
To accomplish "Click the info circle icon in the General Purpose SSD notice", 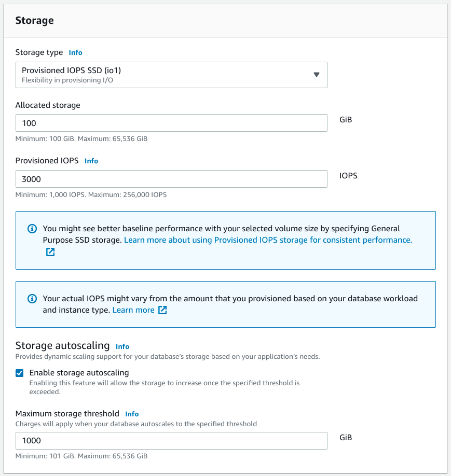I will point(32,229).
